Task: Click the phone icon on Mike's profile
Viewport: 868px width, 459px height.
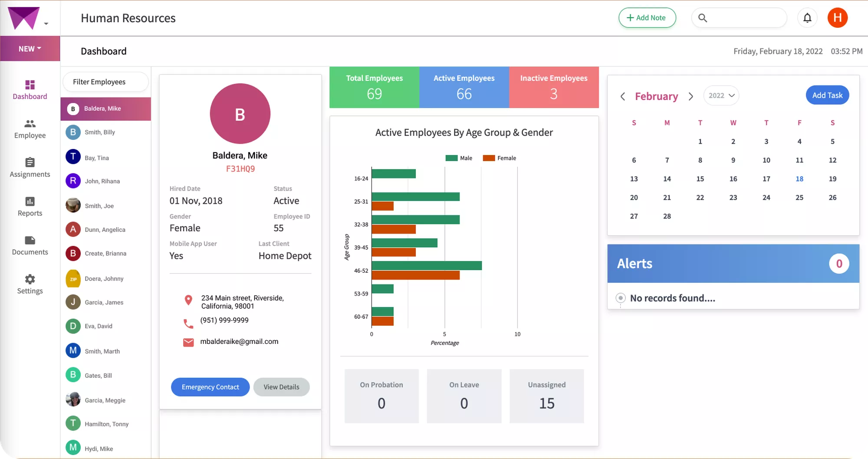Action: click(188, 323)
